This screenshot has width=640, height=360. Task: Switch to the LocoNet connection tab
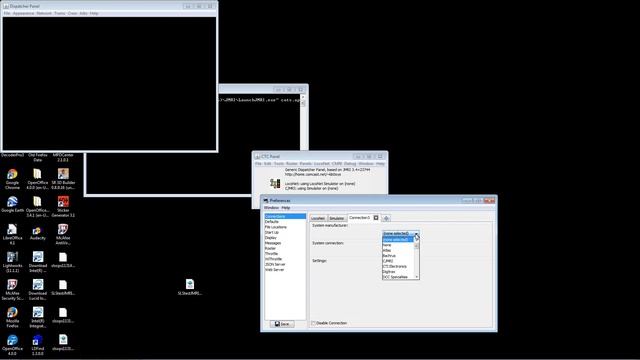click(x=318, y=218)
